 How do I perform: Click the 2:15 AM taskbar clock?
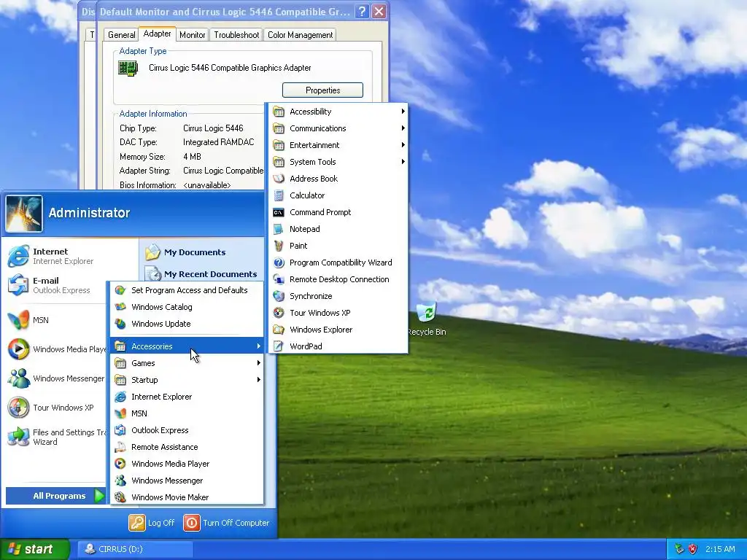click(x=720, y=549)
